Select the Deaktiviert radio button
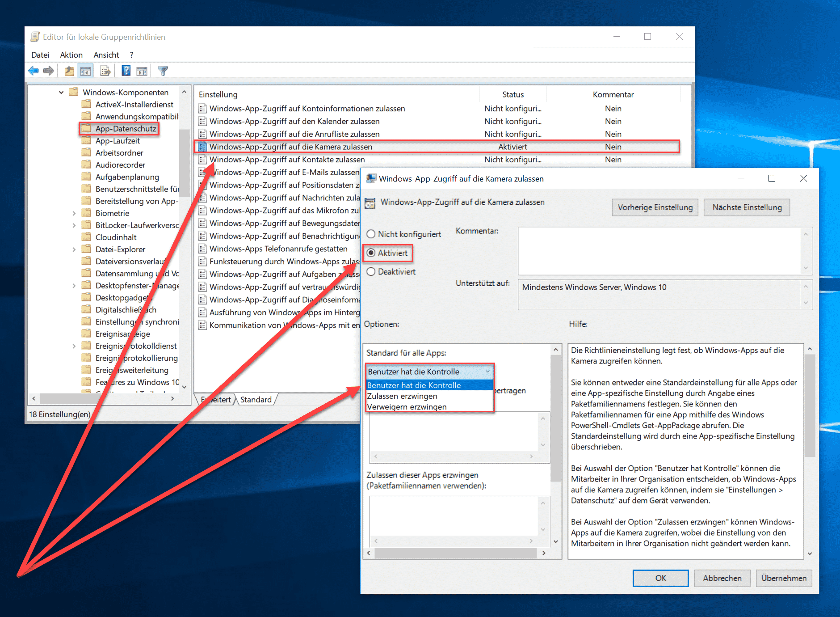Viewport: 840px width, 617px height. point(371,271)
